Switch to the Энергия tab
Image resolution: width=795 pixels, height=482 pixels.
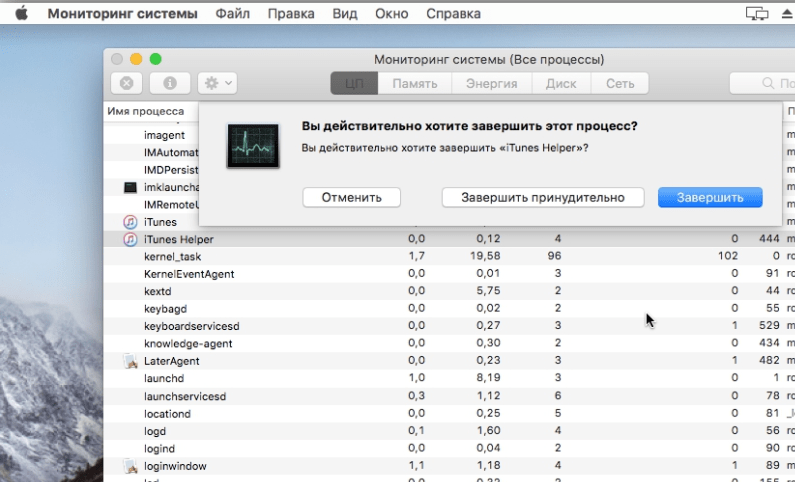492,83
